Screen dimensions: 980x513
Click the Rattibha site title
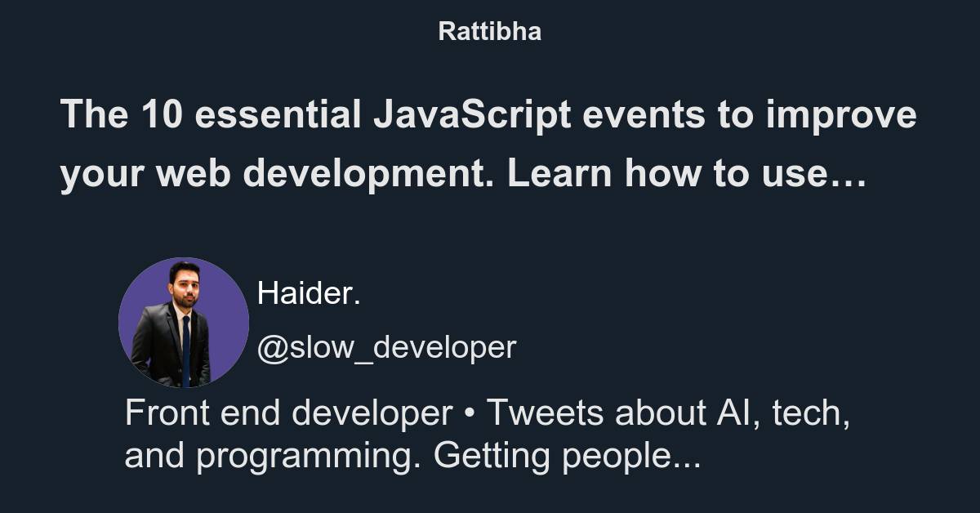point(489,32)
